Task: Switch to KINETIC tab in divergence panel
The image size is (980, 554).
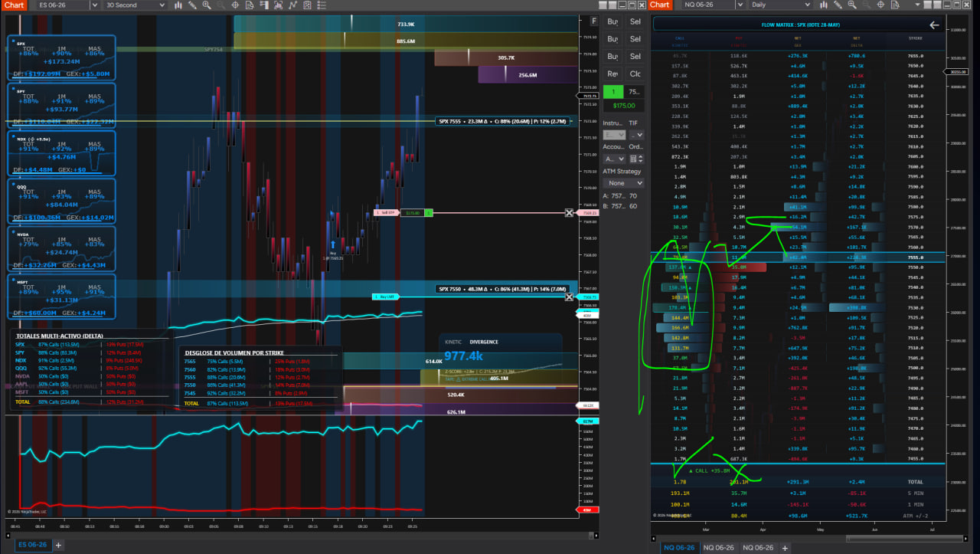Action: coord(453,342)
